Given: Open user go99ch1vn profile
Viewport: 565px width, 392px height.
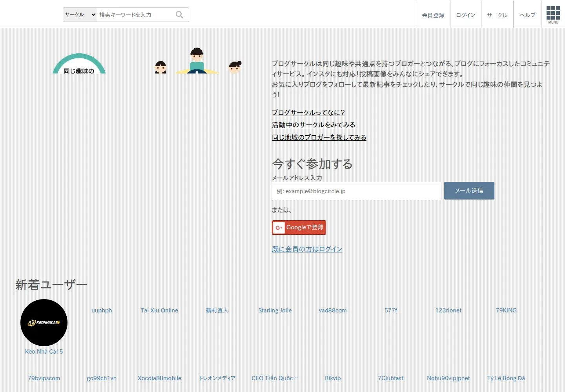Looking at the screenshot, I should pyautogui.click(x=102, y=378).
